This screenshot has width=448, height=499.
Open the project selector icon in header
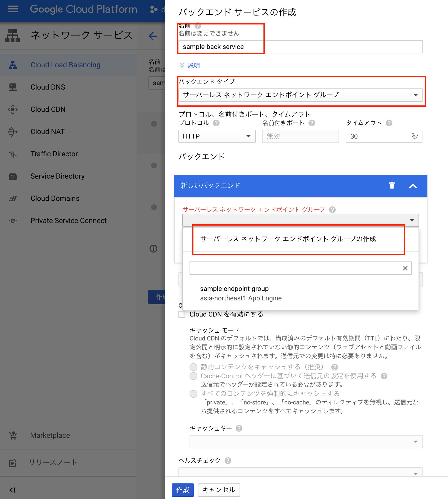pos(154,9)
